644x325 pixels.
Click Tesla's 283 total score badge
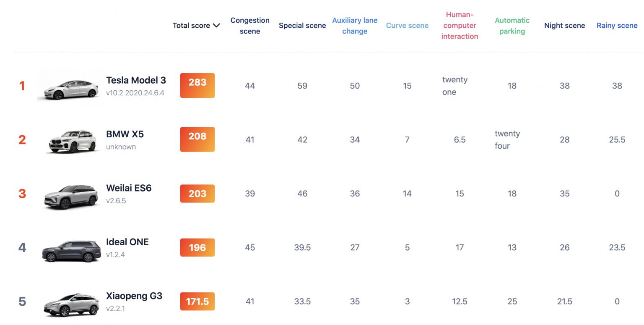[x=197, y=86]
